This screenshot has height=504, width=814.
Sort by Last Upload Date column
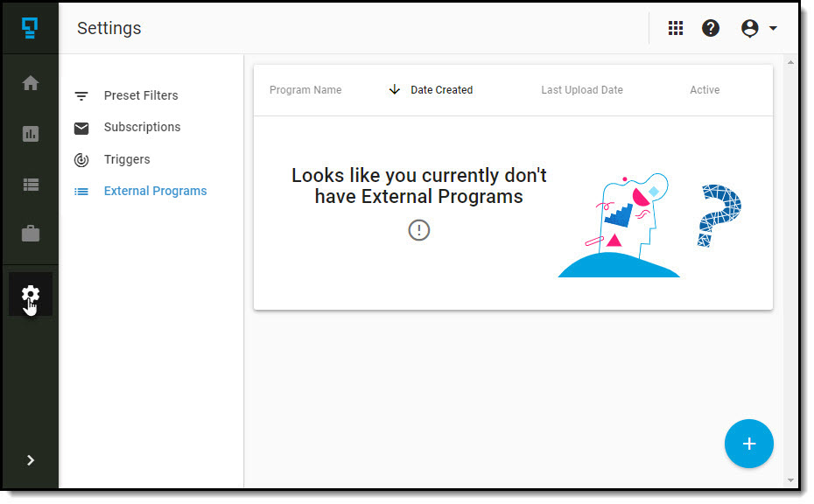point(582,90)
